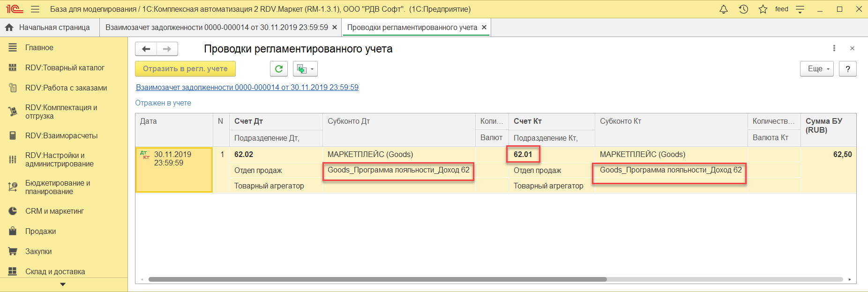Image resolution: width=868 pixels, height=292 pixels.
Task: Click the Отразить в регл. учете button
Action: (x=185, y=69)
